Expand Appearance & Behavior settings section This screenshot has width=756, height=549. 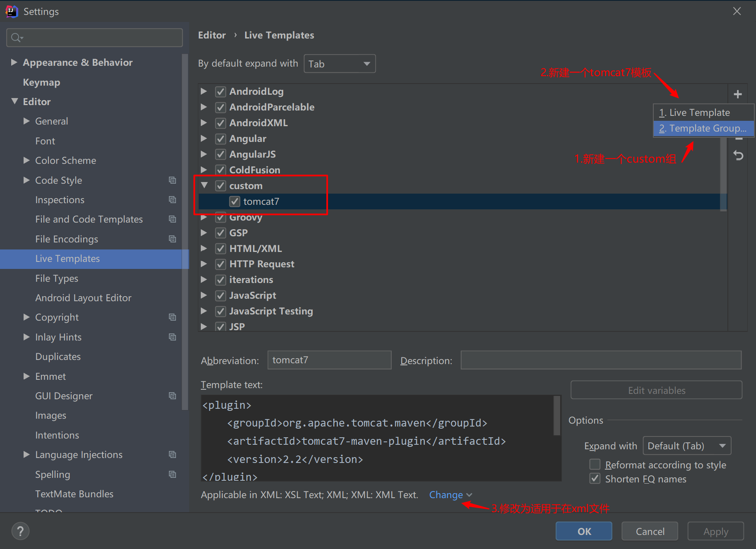point(14,62)
